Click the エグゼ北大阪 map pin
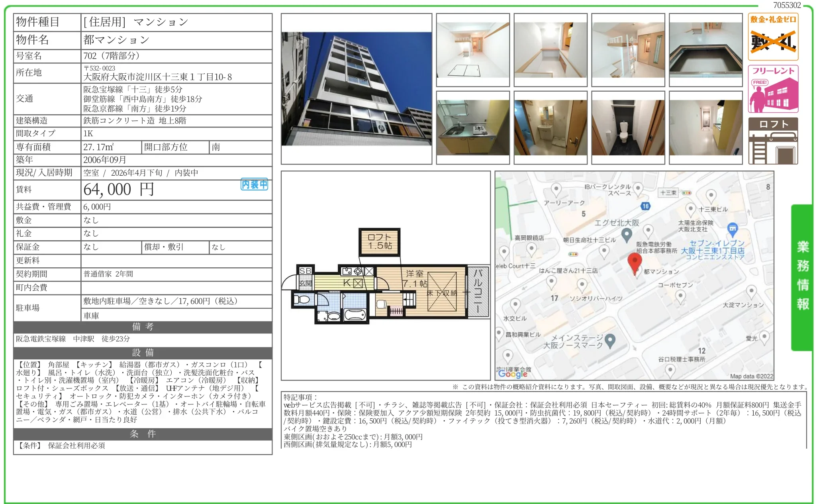The width and height of the screenshot is (819, 504). coord(626,235)
